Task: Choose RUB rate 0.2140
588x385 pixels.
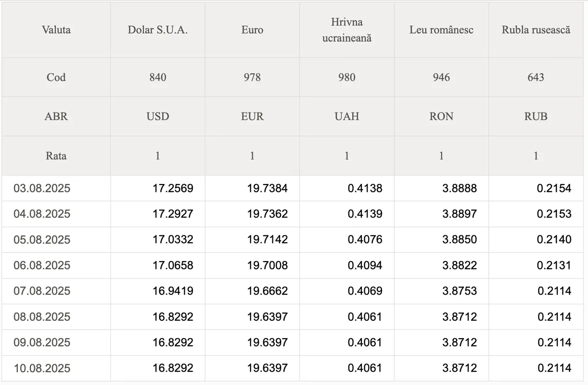Action: (x=554, y=240)
